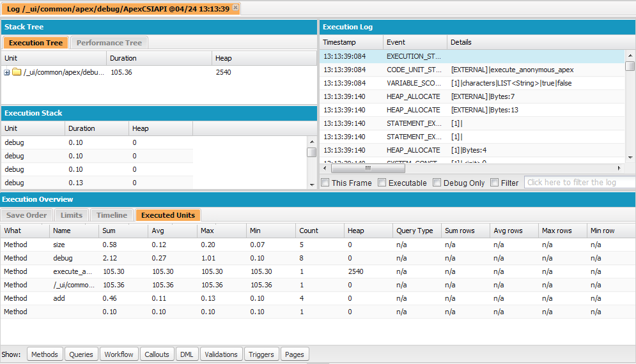Enable the This Frame checkbox
The image size is (636, 364).
click(325, 183)
